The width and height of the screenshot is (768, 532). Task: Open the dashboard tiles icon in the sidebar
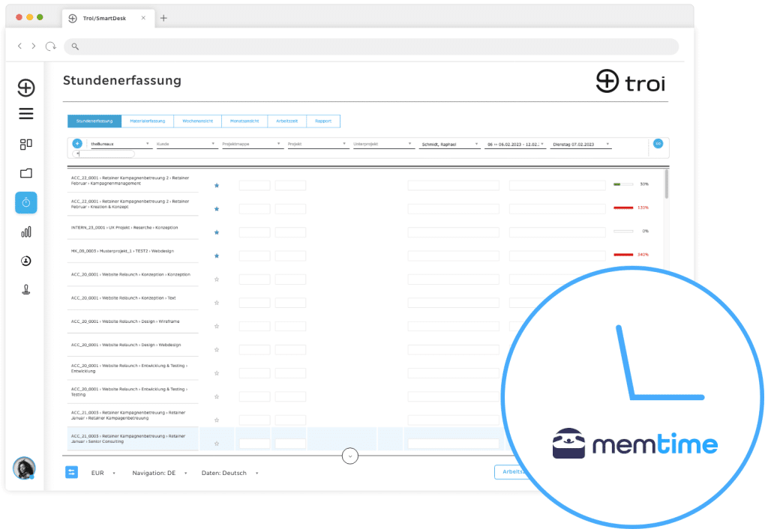(x=26, y=144)
